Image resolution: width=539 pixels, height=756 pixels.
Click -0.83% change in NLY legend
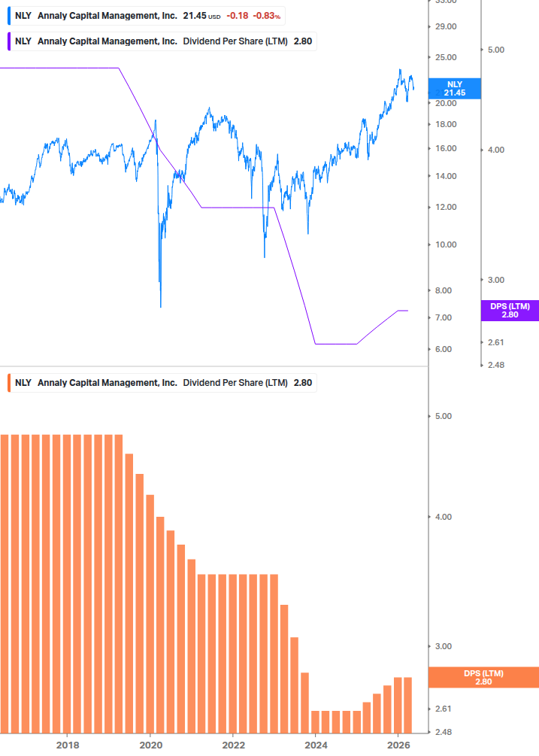tap(267, 16)
